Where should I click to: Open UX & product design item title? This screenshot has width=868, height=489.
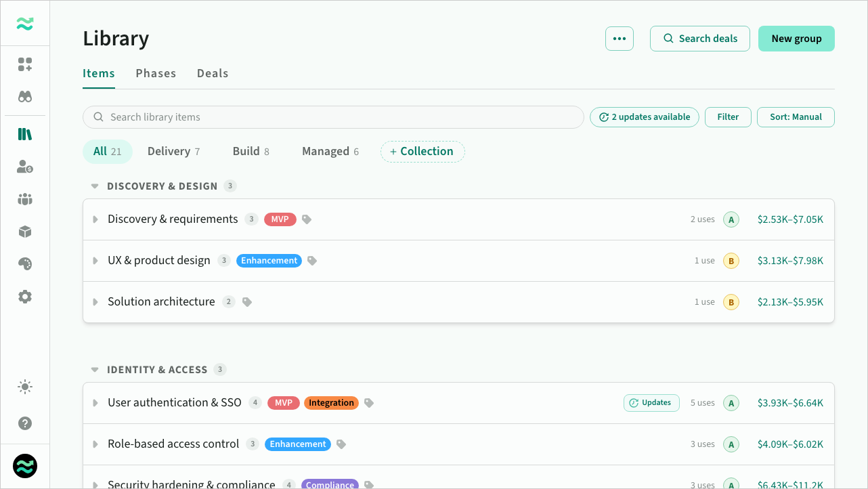click(x=159, y=261)
